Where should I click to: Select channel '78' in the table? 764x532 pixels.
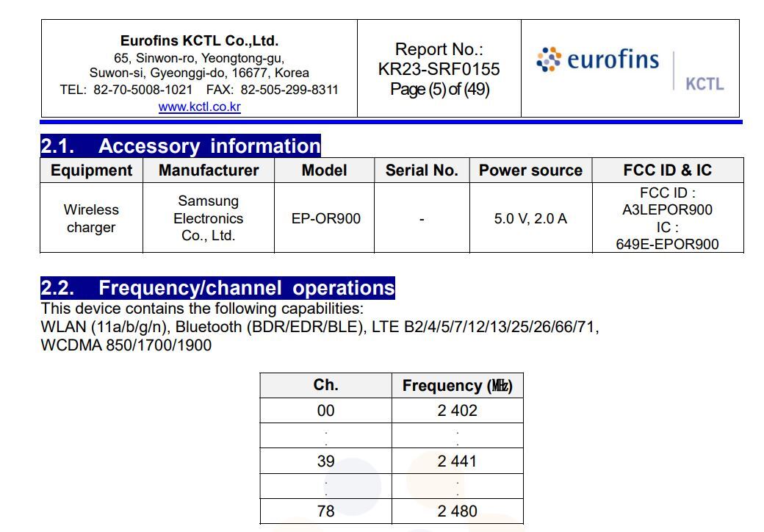click(x=326, y=511)
